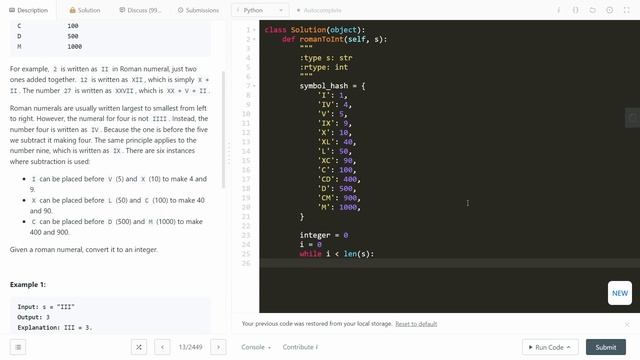Click 'def romanToInt(self, s):' line
The width and height of the screenshot is (640, 360).
click(334, 39)
